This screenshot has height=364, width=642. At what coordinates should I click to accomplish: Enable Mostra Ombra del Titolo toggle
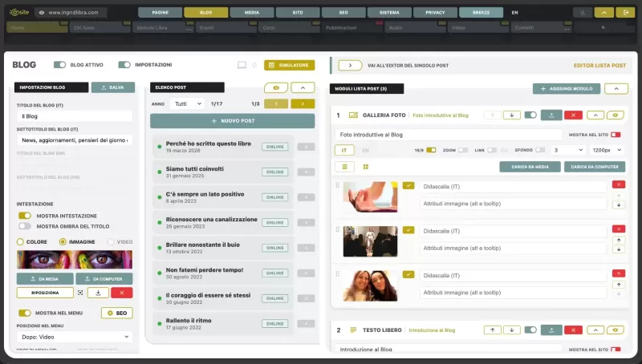(25, 226)
